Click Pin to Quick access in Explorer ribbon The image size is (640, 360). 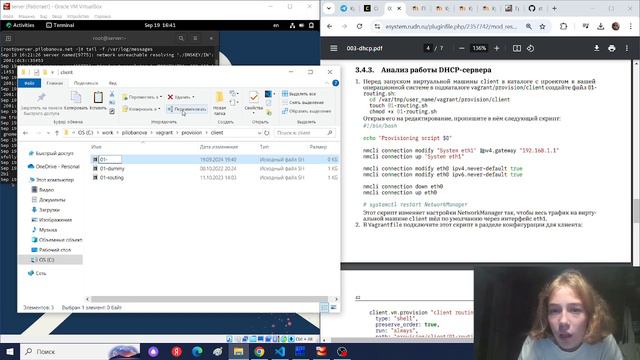[41, 103]
